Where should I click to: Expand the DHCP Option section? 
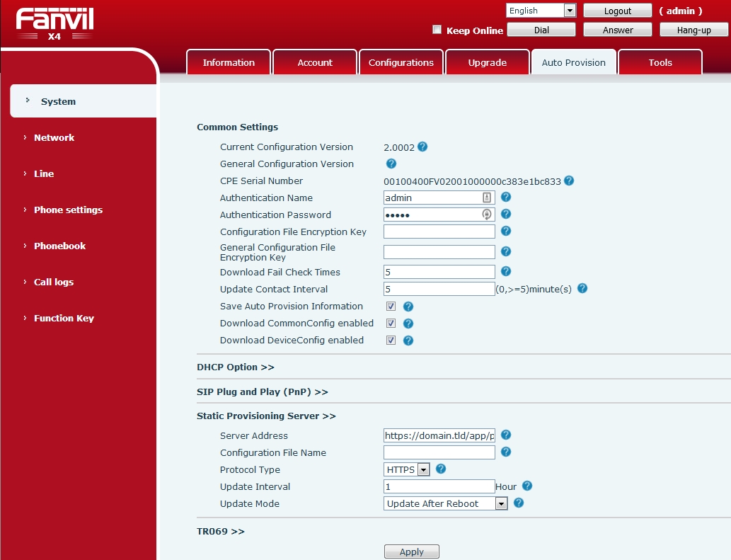point(235,367)
